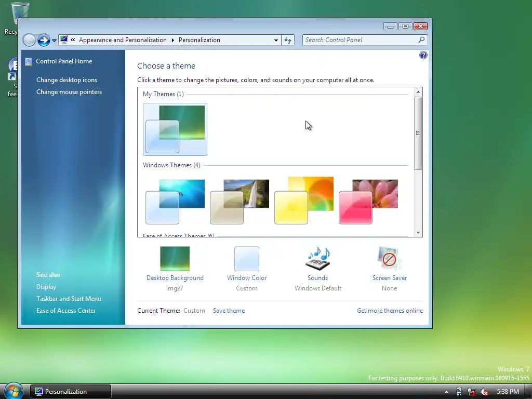Click Save theme link
This screenshot has width=532, height=399.
click(x=229, y=311)
